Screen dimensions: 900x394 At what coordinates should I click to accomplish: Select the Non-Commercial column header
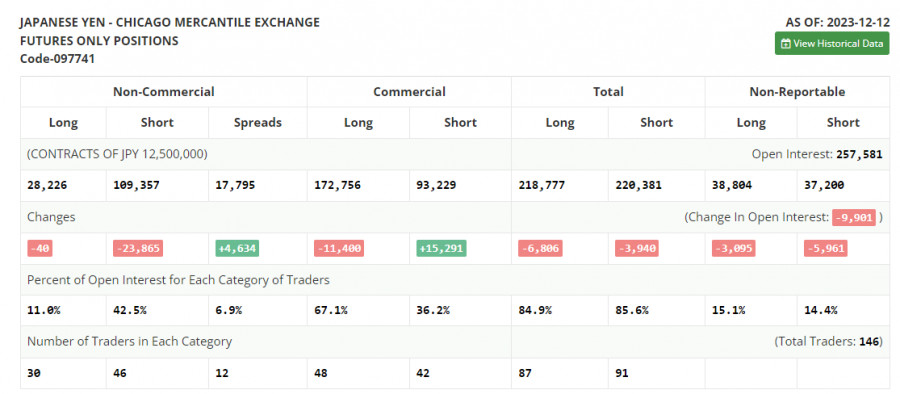tap(164, 92)
